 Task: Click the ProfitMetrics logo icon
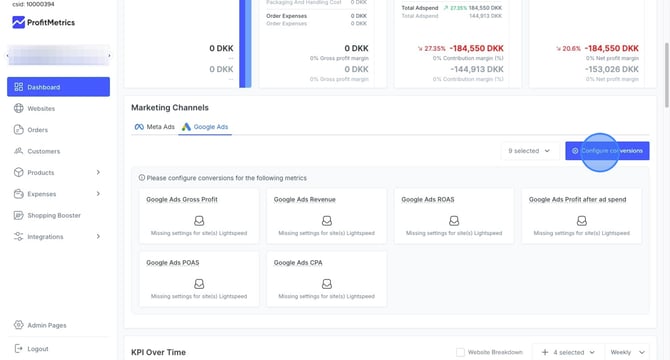pyautogui.click(x=18, y=22)
